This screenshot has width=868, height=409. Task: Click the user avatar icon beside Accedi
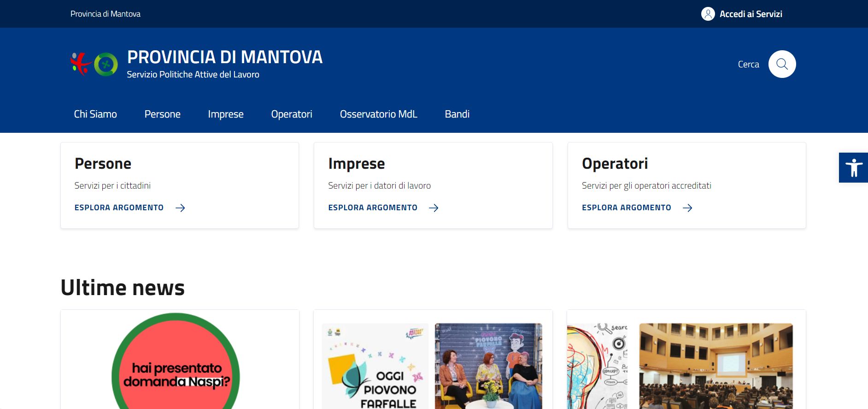click(x=708, y=14)
